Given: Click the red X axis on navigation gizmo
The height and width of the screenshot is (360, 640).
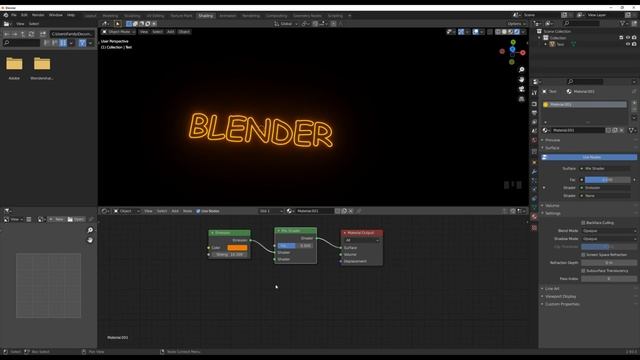Looking at the screenshot, I should coord(522,53).
